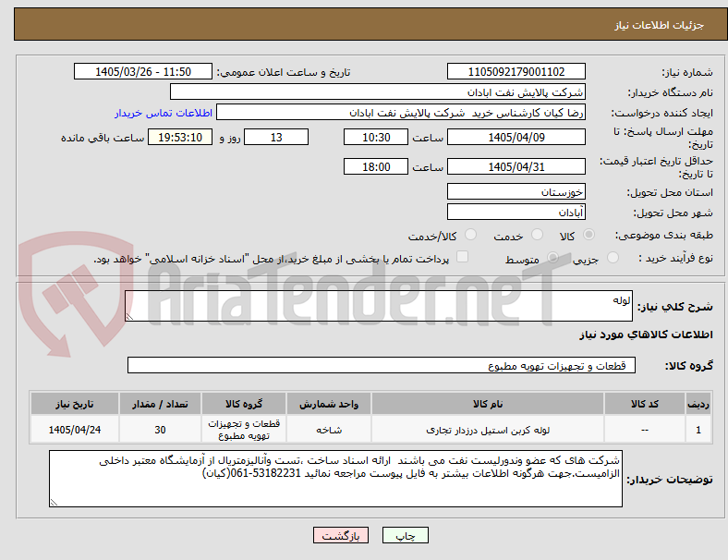Click the واحد شمارش column header
The height and width of the screenshot is (560, 728).
[329, 404]
